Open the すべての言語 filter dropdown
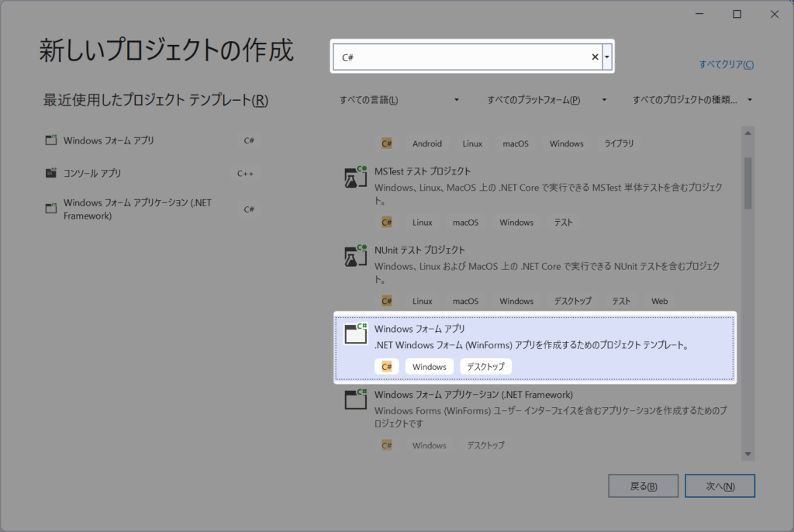The height and width of the screenshot is (532, 794). pos(399,100)
